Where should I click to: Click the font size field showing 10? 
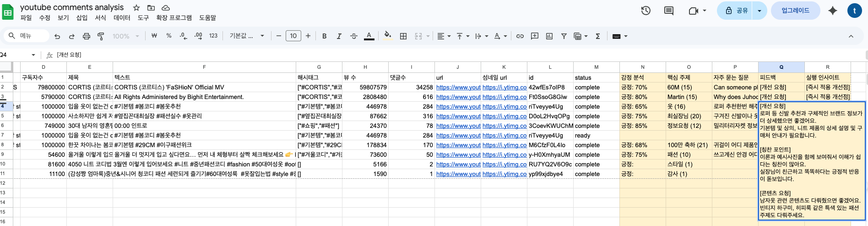coord(293,36)
